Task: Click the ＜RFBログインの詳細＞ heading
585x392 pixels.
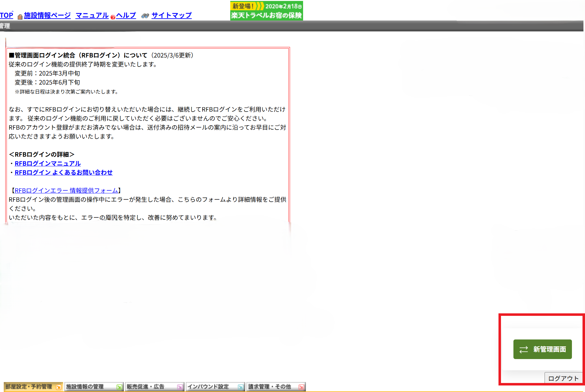Action: tap(42, 154)
